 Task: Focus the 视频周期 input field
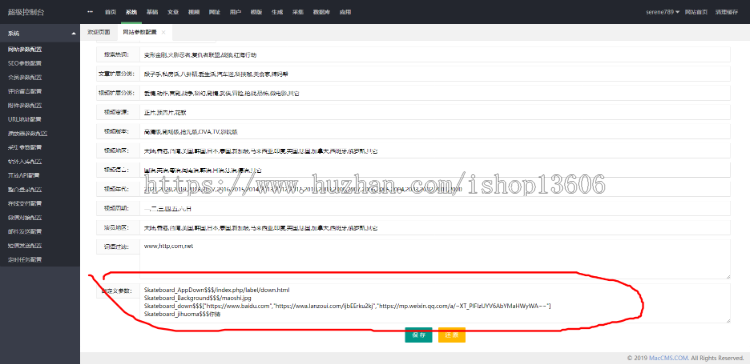click(x=435, y=208)
